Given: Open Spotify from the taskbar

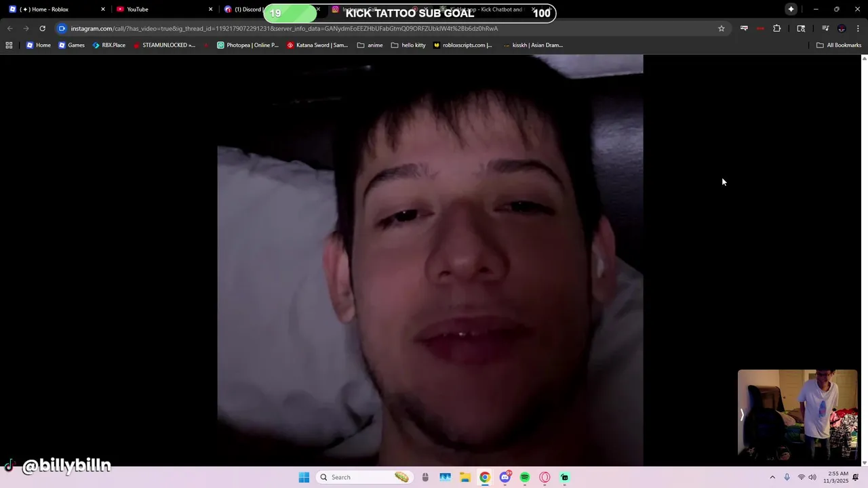Looking at the screenshot, I should 525,477.
